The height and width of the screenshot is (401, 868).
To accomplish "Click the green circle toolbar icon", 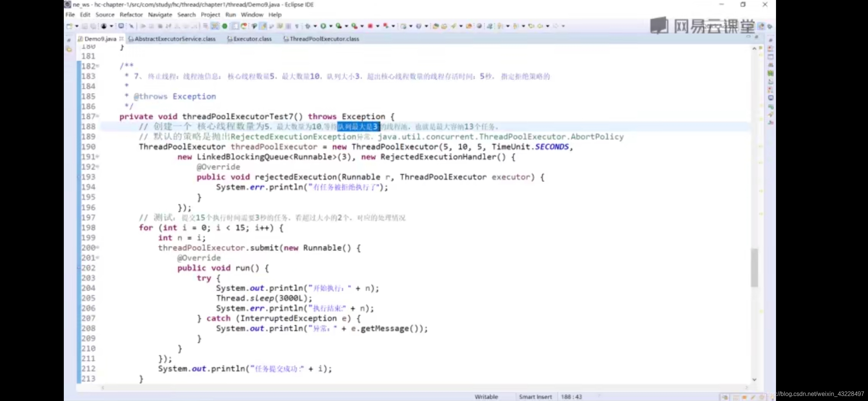I will click(x=224, y=26).
